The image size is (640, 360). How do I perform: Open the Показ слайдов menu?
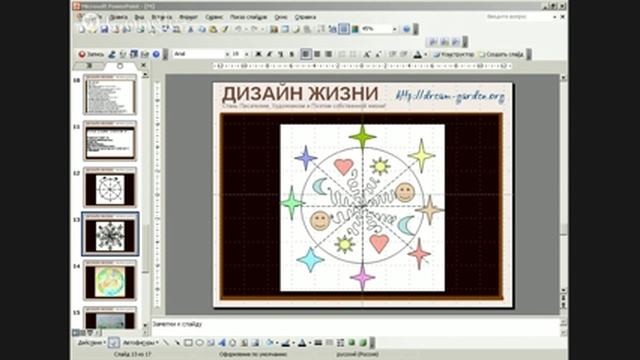click(x=248, y=17)
